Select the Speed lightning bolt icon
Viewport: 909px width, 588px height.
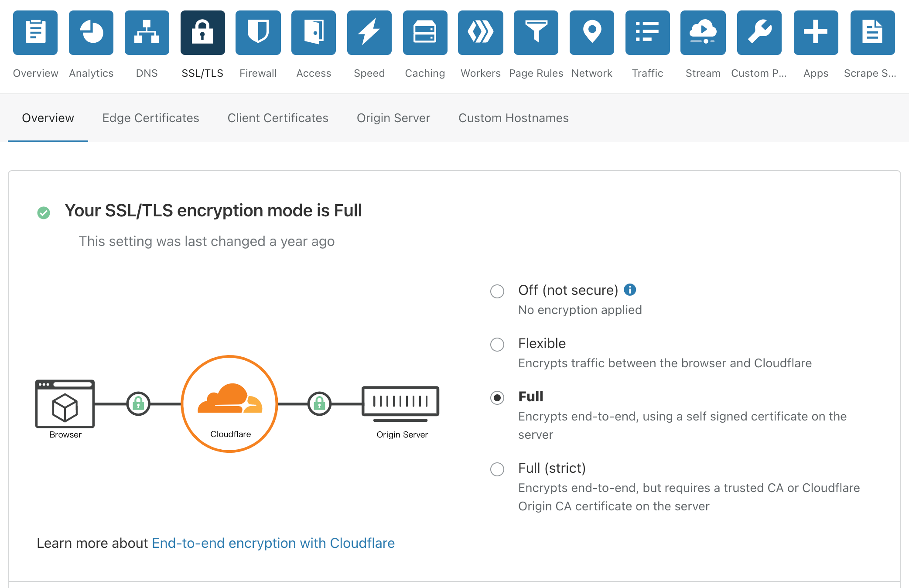point(369,33)
